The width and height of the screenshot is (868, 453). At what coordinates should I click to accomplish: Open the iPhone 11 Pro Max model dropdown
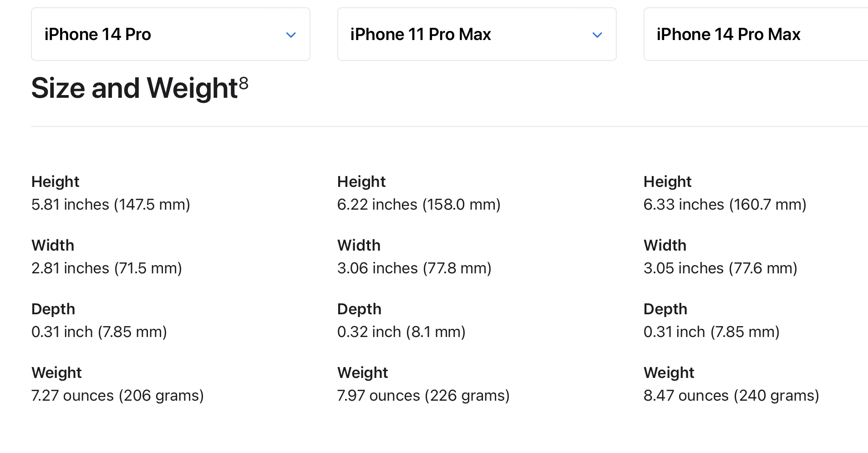(477, 34)
